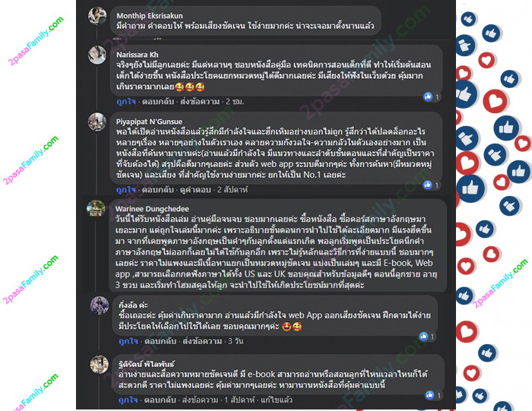Viewport: 532px width, 411px height.
Task: Click ถูกใจ under Piyapipat N'Gunsue's comment
Action: [x=125, y=190]
